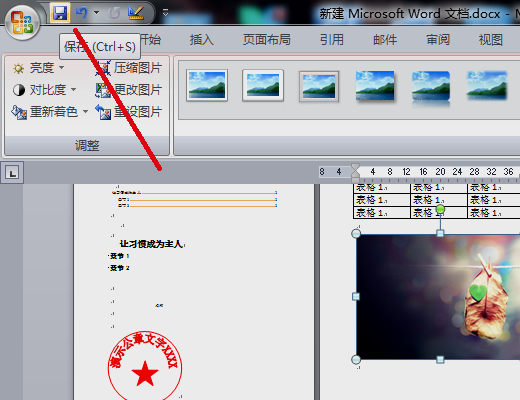Apply the first white-frame picture style
Screen dimensions: 520x400
pos(207,85)
